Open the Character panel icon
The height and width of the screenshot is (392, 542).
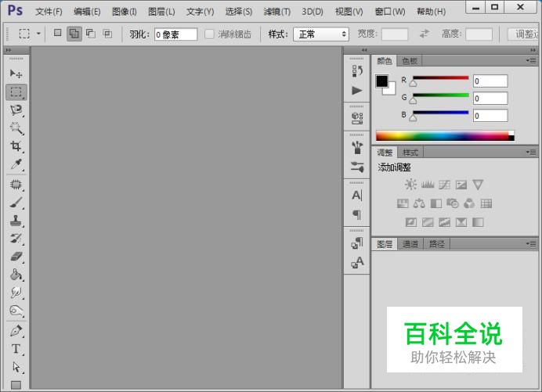pos(356,196)
